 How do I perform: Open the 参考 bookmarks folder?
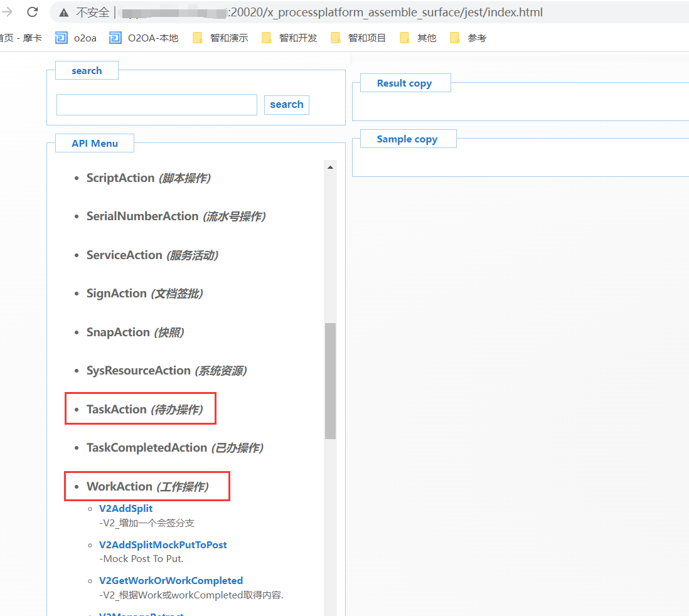[x=468, y=38]
